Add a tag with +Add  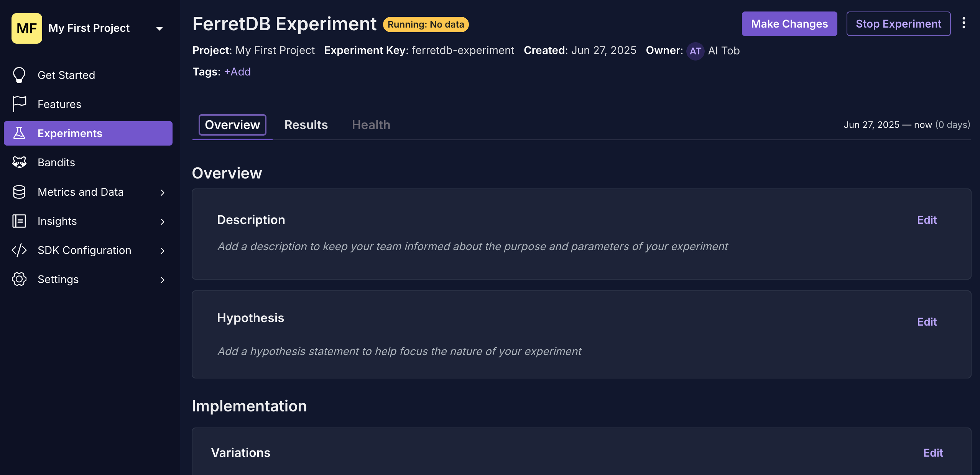click(x=237, y=72)
